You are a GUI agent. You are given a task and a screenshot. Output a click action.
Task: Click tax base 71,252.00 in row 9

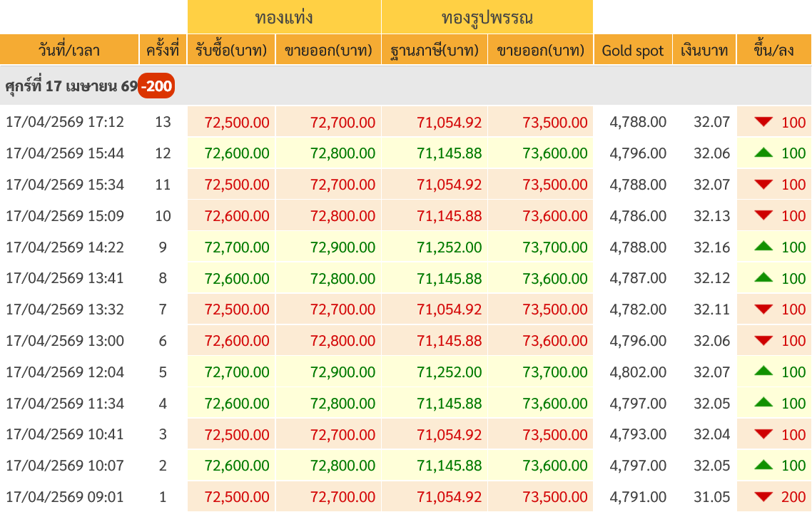click(x=450, y=247)
